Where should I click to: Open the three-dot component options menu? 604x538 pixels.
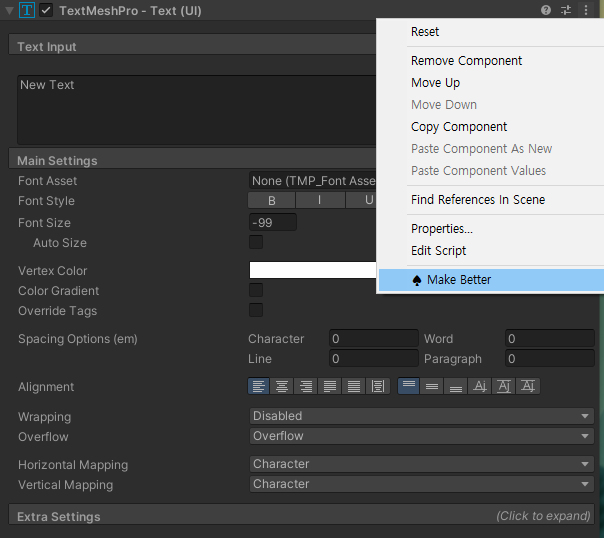click(586, 10)
